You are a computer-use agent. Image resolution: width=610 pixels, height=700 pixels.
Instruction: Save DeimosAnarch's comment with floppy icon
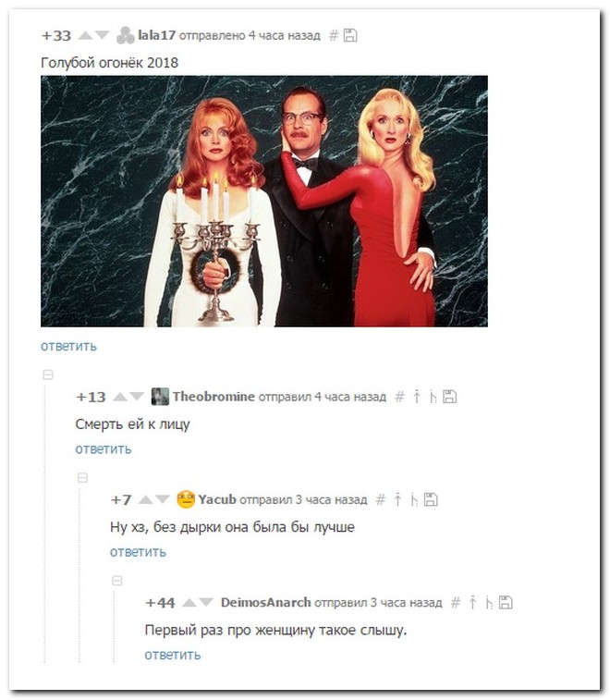(x=506, y=602)
